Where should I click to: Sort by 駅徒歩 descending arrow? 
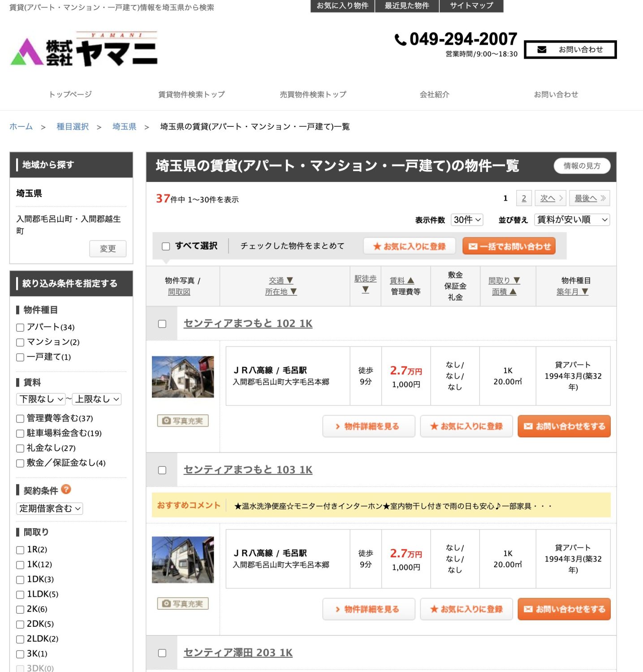click(x=366, y=290)
